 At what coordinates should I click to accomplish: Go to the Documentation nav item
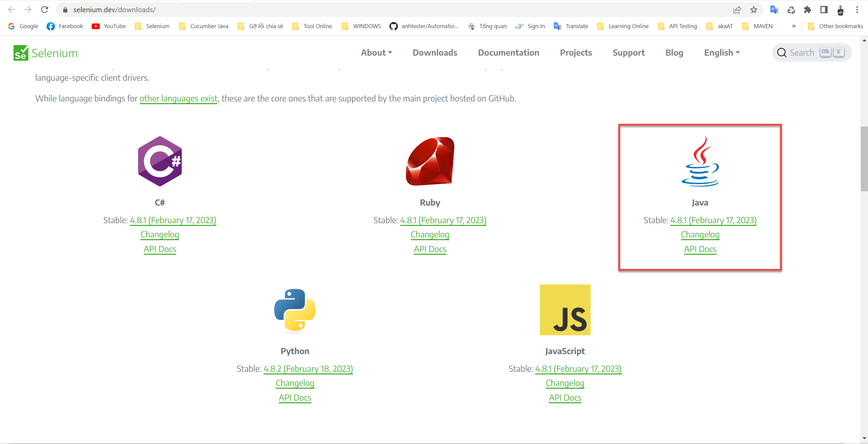click(x=508, y=53)
